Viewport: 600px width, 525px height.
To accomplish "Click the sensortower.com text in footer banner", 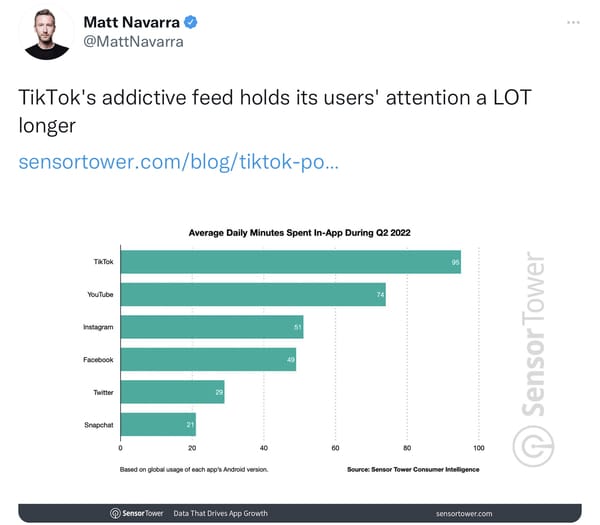I will (464, 514).
